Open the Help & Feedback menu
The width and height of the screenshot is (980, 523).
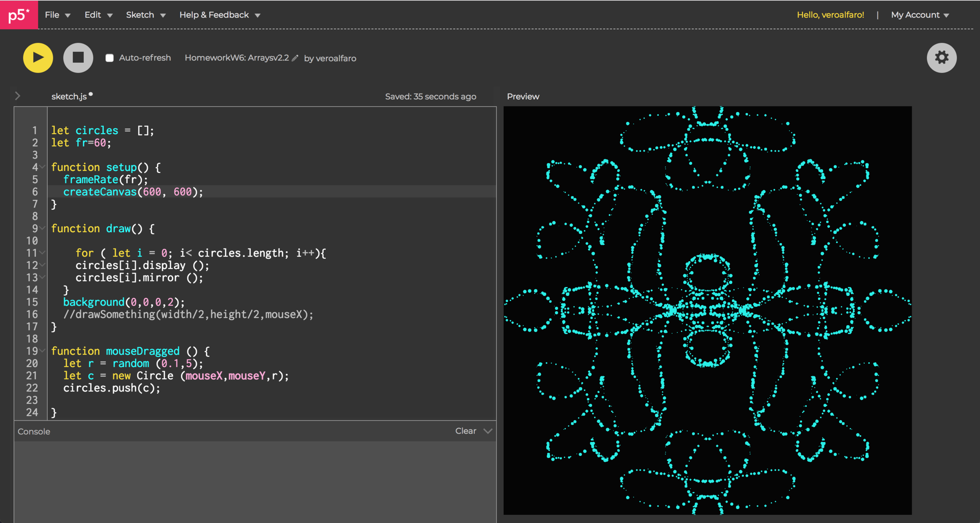click(220, 15)
